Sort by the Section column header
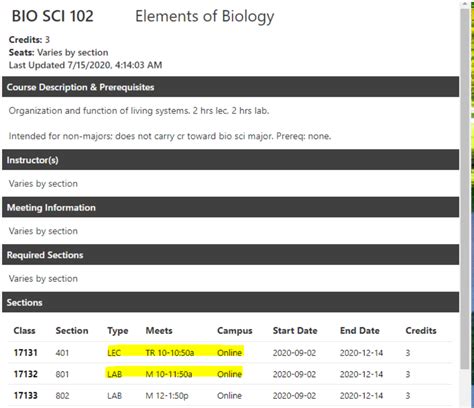 point(72,331)
